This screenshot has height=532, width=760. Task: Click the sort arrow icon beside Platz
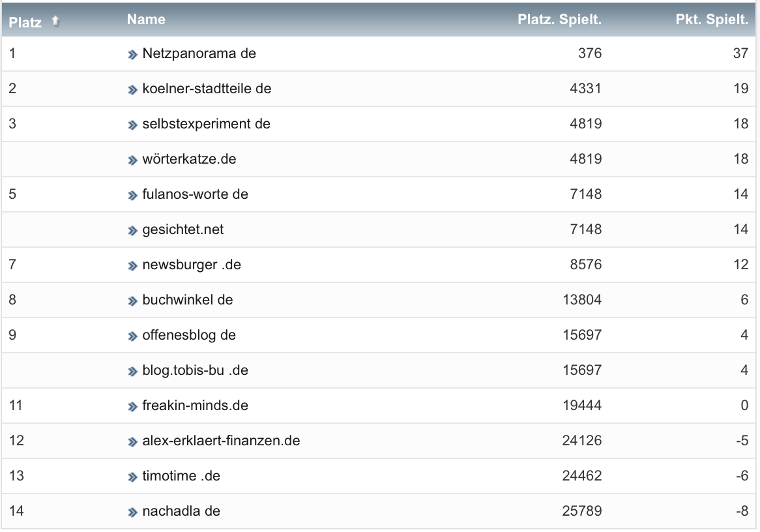[x=55, y=21]
